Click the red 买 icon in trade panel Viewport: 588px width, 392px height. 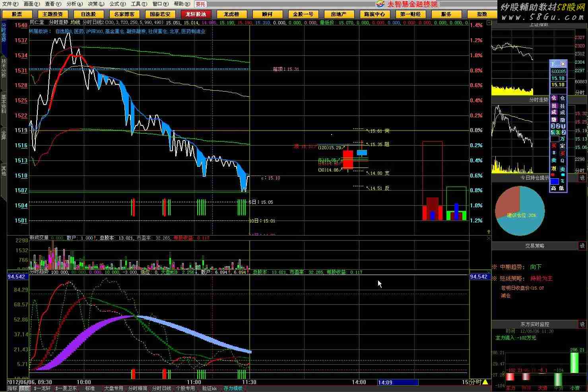(554, 146)
